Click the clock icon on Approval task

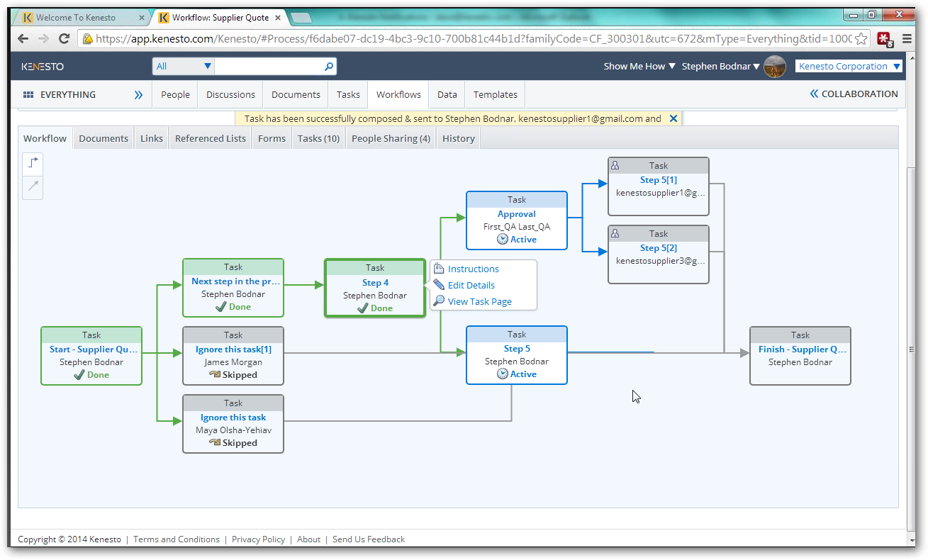[x=503, y=240]
